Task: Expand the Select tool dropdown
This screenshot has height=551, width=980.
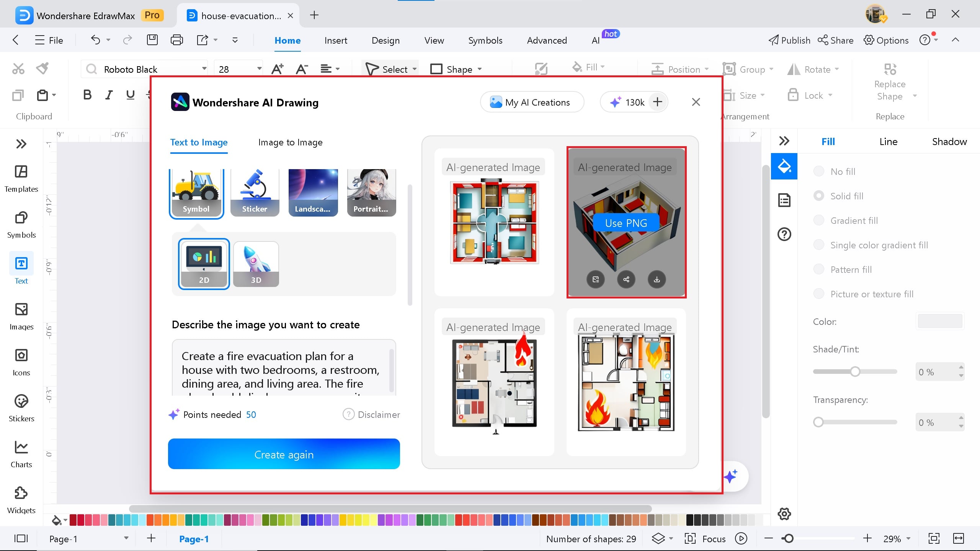Action: (415, 69)
